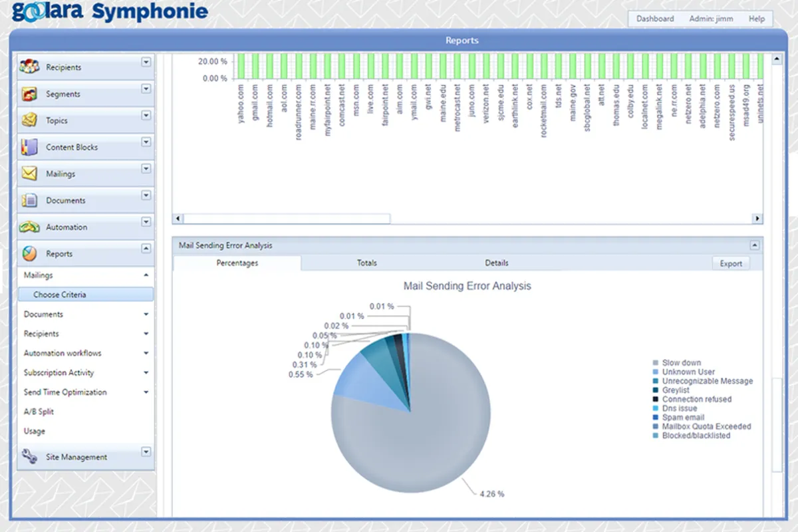798x532 pixels.
Task: Click the chart scroll right arrow
Action: 757,219
